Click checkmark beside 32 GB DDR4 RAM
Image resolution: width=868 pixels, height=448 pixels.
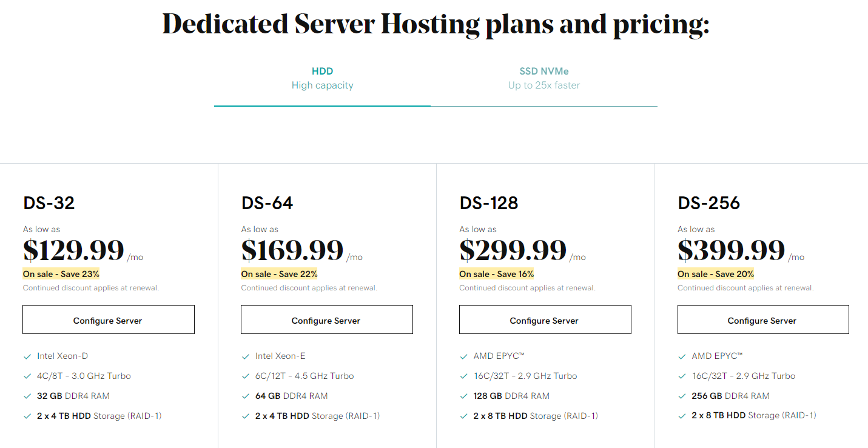tap(27, 396)
